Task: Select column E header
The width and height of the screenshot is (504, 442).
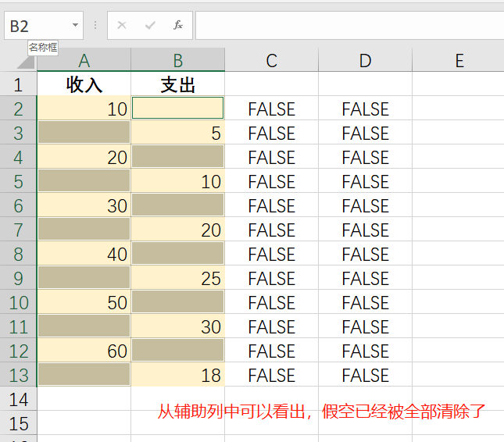Action: pyautogui.click(x=459, y=60)
